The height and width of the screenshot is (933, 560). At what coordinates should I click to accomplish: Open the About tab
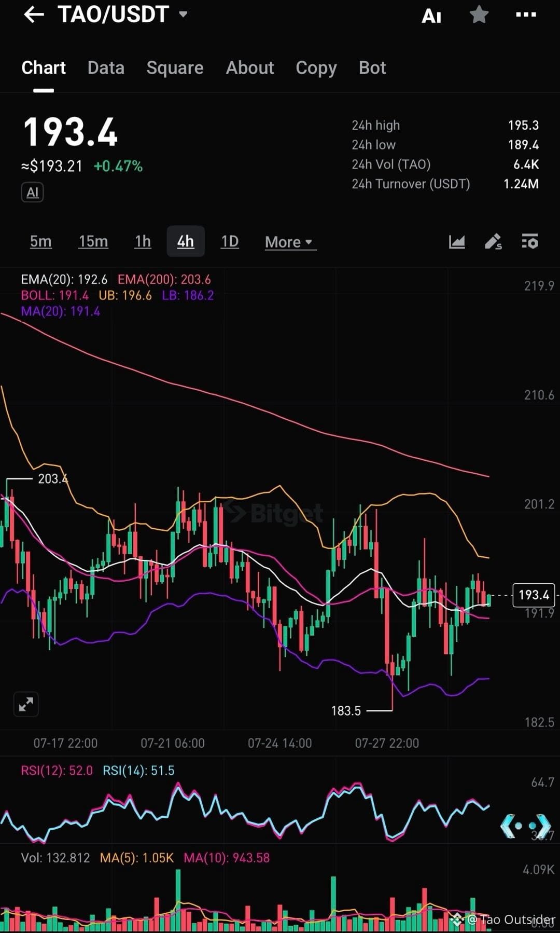click(x=250, y=68)
